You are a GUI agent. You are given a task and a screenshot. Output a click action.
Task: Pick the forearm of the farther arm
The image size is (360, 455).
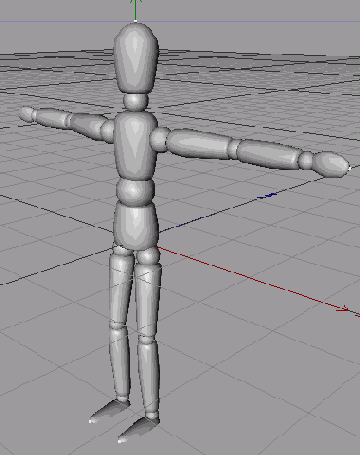[x=53, y=118]
